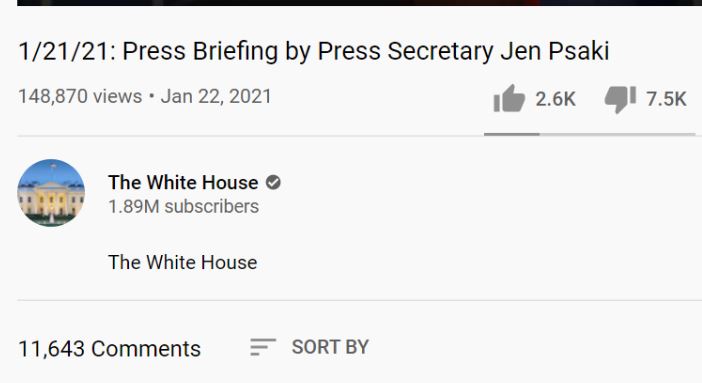This screenshot has height=383, width=702.
Task: Click The White House description text
Action: click(183, 263)
